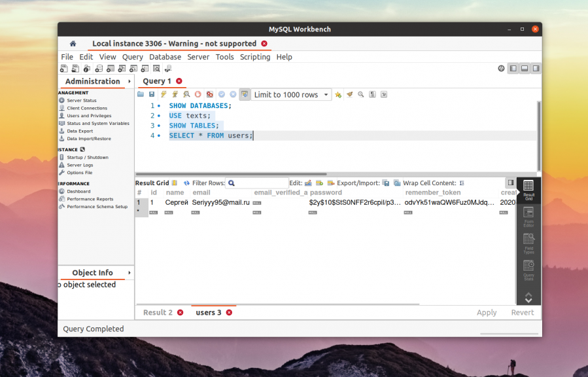Show Query Stats in the side panel
Screen dimensions: 588x377
pyautogui.click(x=528, y=268)
